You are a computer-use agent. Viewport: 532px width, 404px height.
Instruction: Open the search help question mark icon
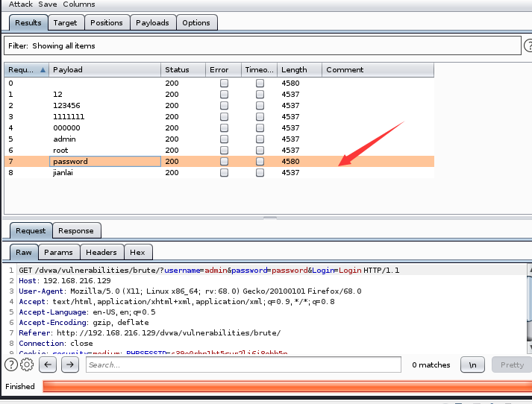11,364
